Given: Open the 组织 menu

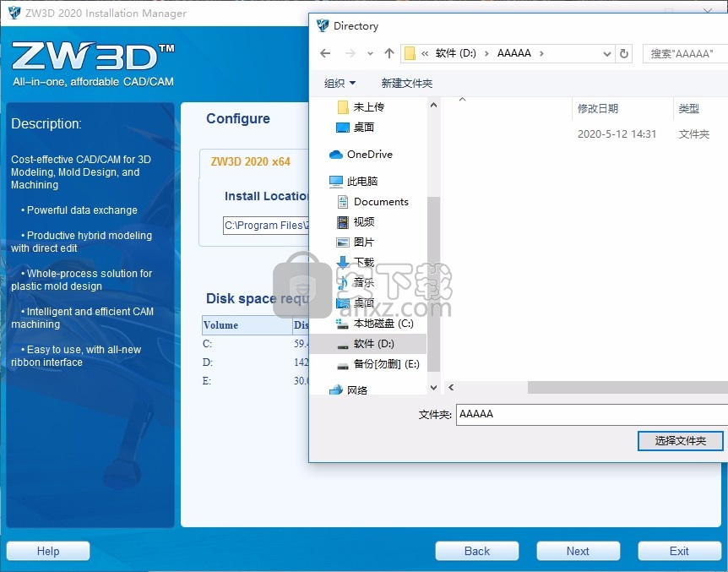Looking at the screenshot, I should click(x=340, y=83).
